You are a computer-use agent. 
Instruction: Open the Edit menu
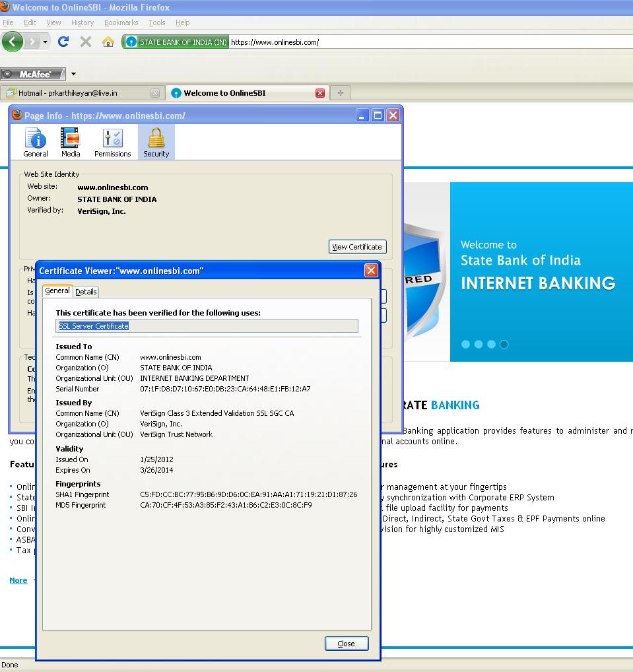[x=30, y=22]
